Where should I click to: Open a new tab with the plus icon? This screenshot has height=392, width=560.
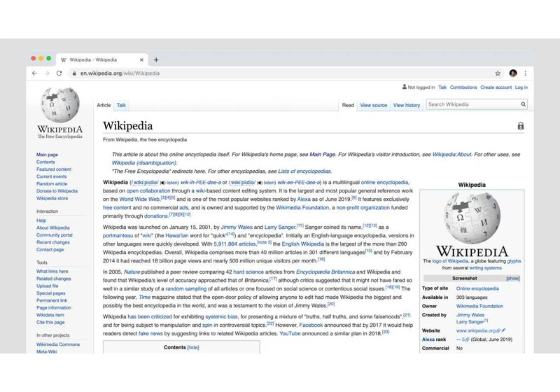click(156, 59)
